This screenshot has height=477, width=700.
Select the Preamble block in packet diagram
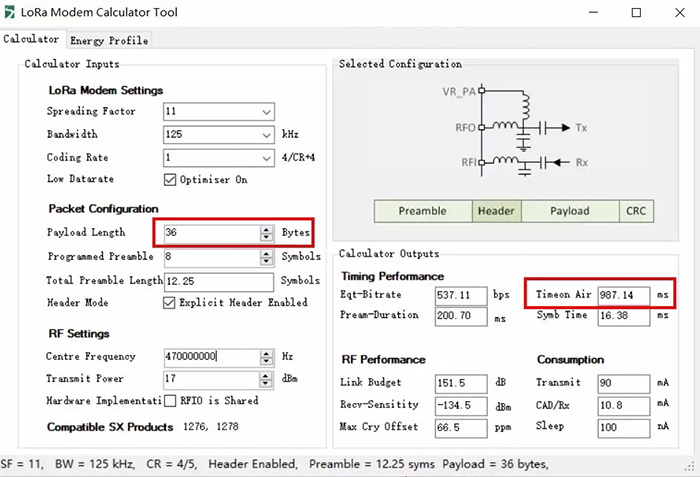[x=422, y=211]
